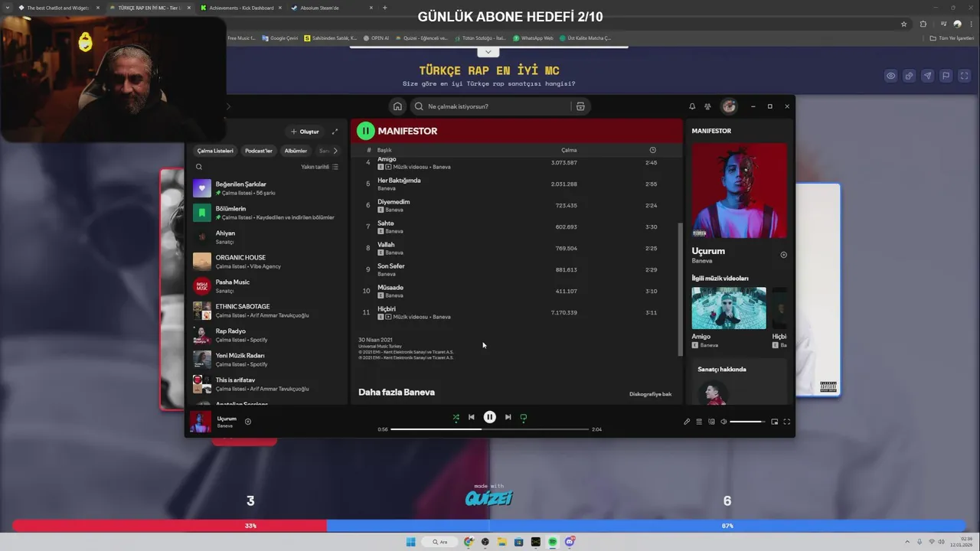Pause playback in the bottom player bar
Screen dimensions: 980x551
click(x=490, y=417)
